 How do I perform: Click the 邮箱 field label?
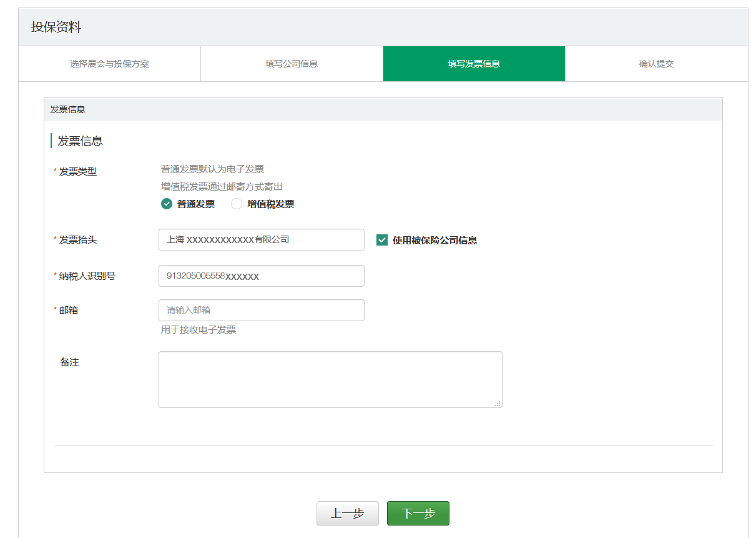(x=69, y=311)
